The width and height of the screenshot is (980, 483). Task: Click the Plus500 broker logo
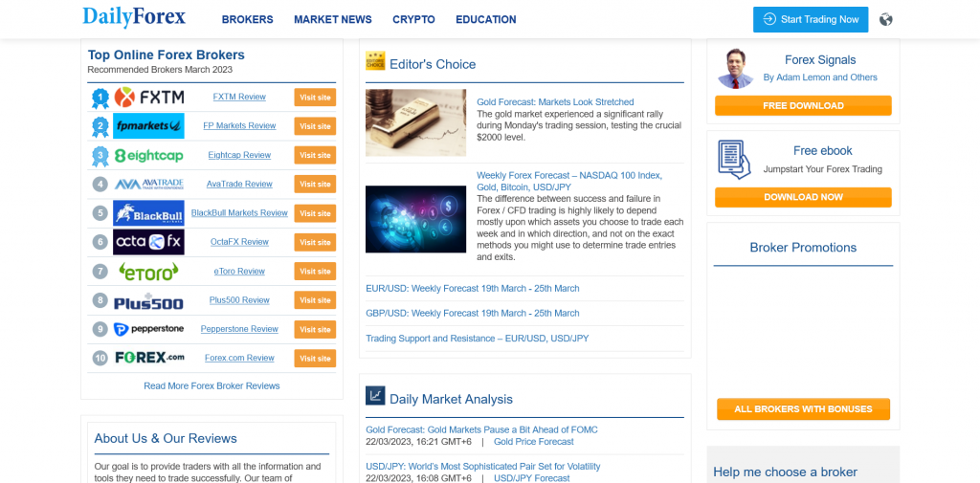(x=148, y=300)
